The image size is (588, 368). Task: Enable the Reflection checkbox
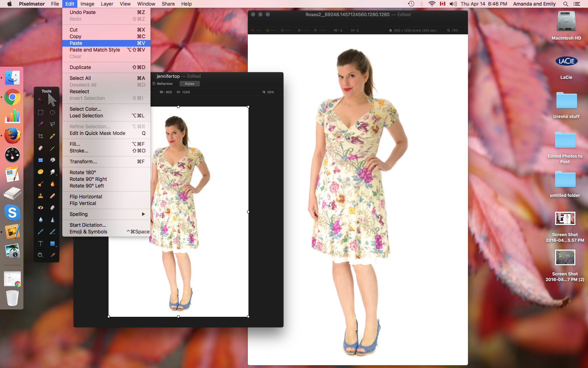pyautogui.click(x=154, y=84)
